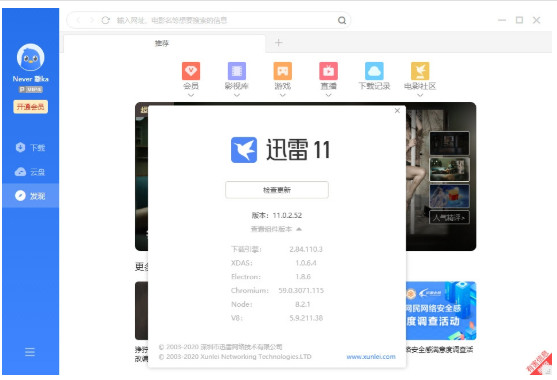557x380 pixels.
Task: Click version text 11.0.2.52
Action: click(287, 215)
